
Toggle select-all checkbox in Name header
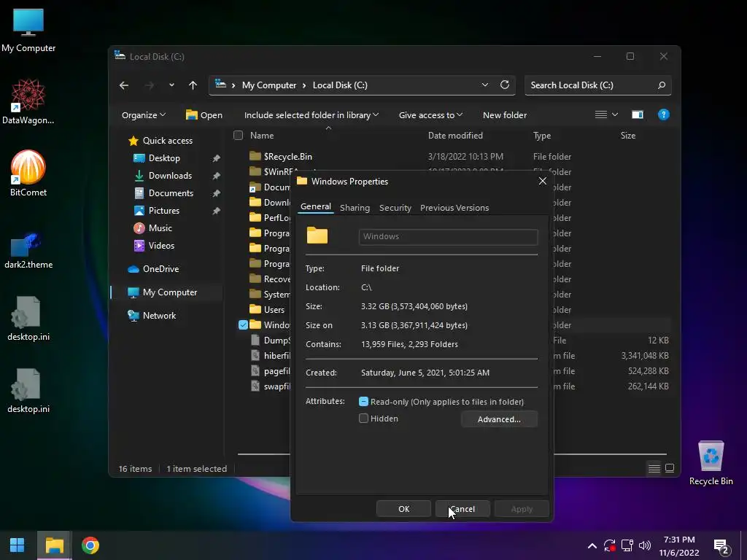[239, 135]
